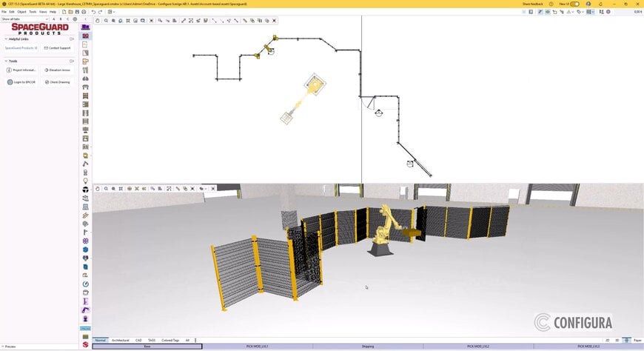Open the blue cube component tab
Screen dimensions: 644x351
pos(85,250)
